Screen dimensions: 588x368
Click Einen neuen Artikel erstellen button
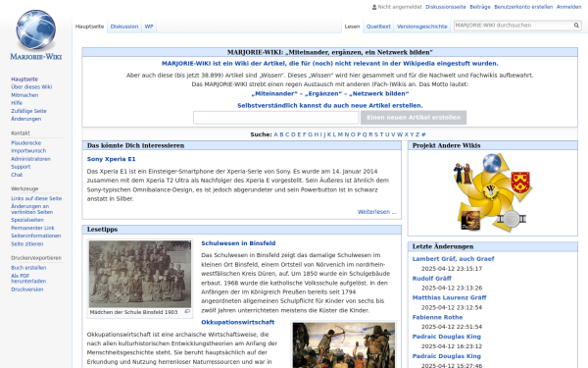point(414,117)
